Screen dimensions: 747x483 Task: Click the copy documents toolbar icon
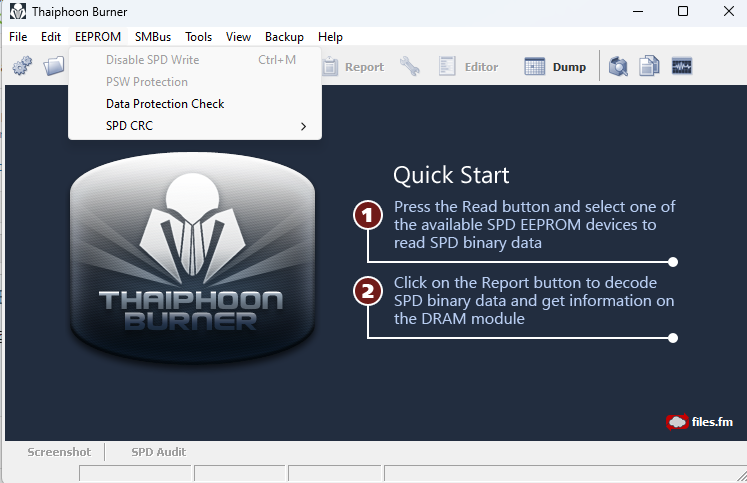649,66
